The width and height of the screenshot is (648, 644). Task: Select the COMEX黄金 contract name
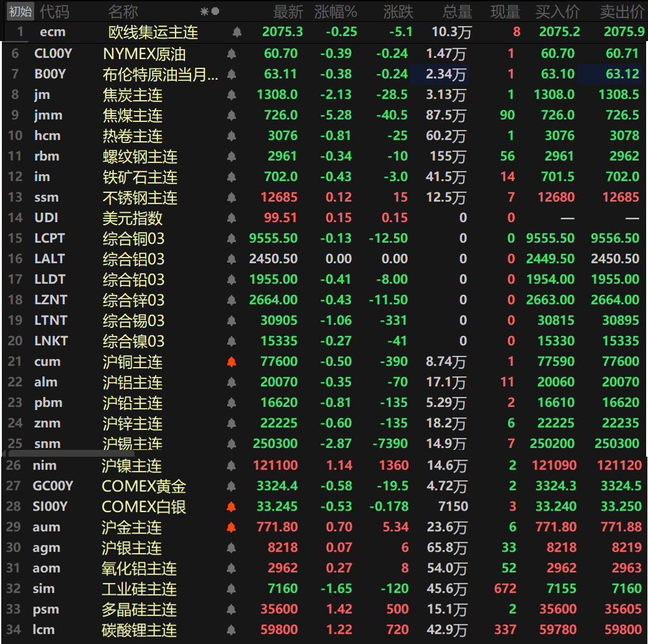[x=144, y=487]
